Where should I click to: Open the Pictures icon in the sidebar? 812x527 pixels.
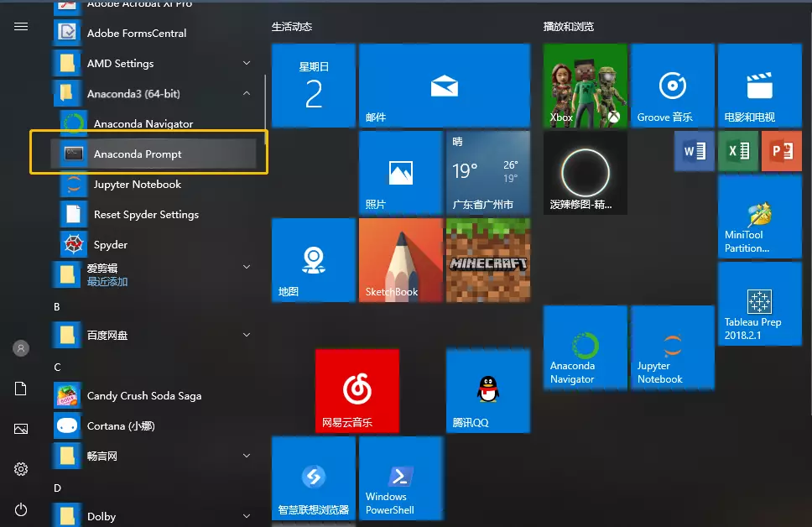[x=21, y=429]
